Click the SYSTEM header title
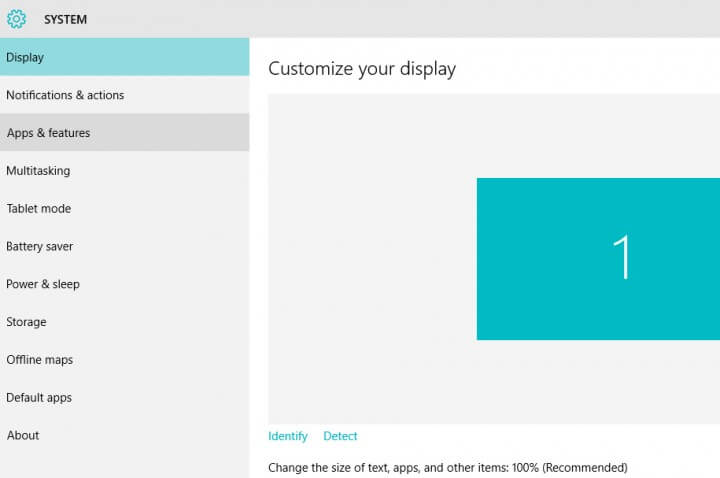The height and width of the screenshot is (478, 720). tap(65, 20)
